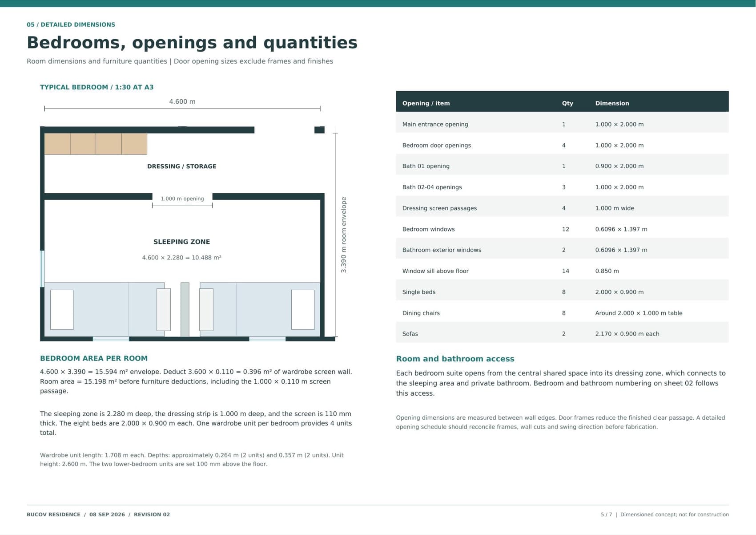Select '05 / DETAILED DIMENSIONS' section label
Screen dimensions: 756x535
coord(71,24)
